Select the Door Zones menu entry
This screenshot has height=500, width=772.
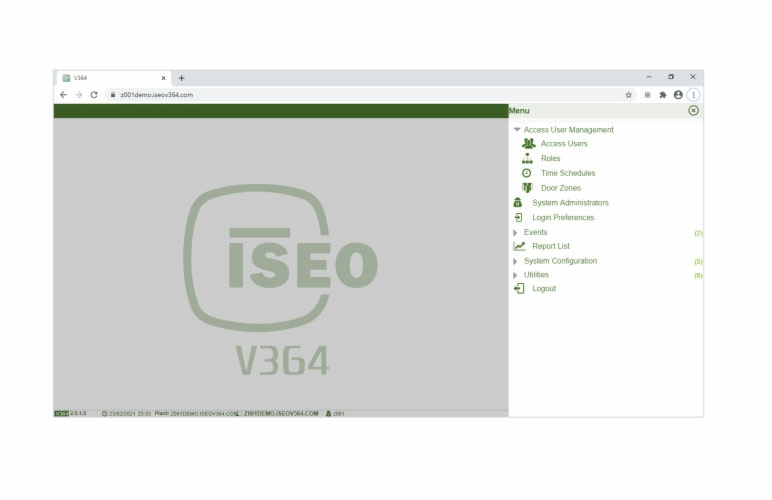pos(561,188)
